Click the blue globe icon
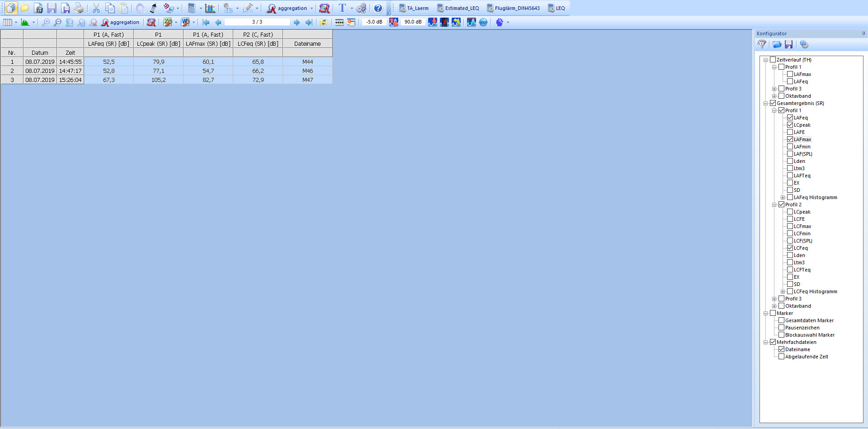Screen dimensions: 868x429 pyautogui.click(x=483, y=22)
